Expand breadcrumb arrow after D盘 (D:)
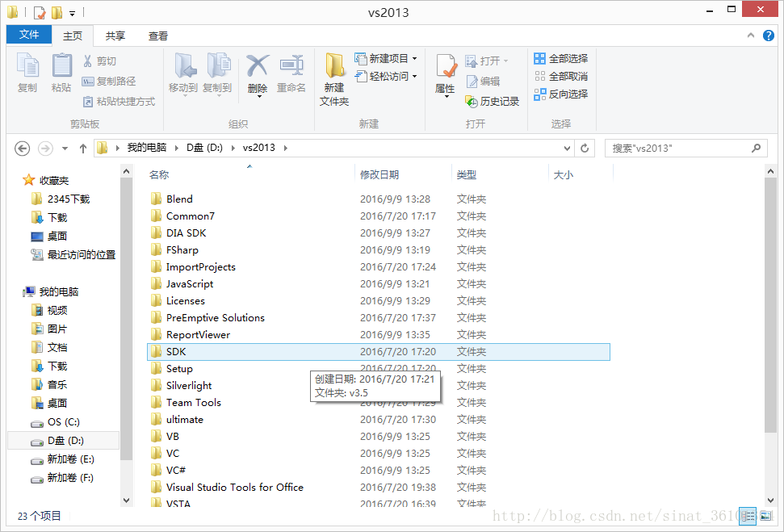Image resolution: width=784 pixels, height=532 pixels. point(233,148)
